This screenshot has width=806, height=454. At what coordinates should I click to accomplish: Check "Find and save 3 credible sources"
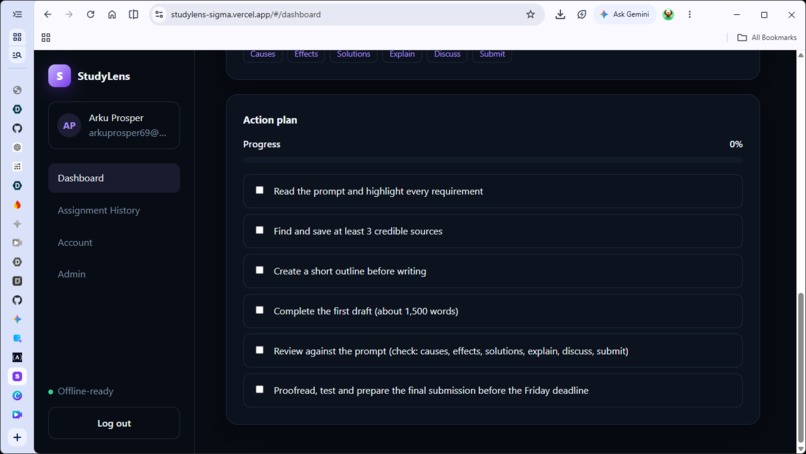(x=260, y=230)
